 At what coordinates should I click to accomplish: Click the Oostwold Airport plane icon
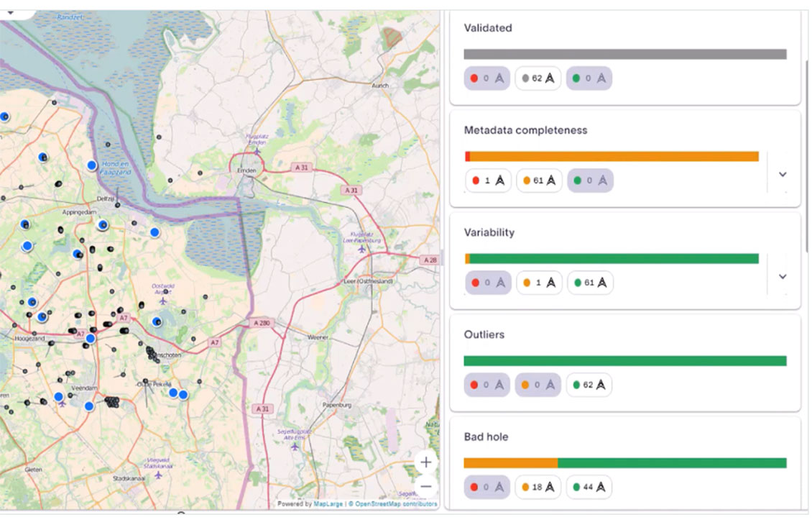pyautogui.click(x=165, y=292)
